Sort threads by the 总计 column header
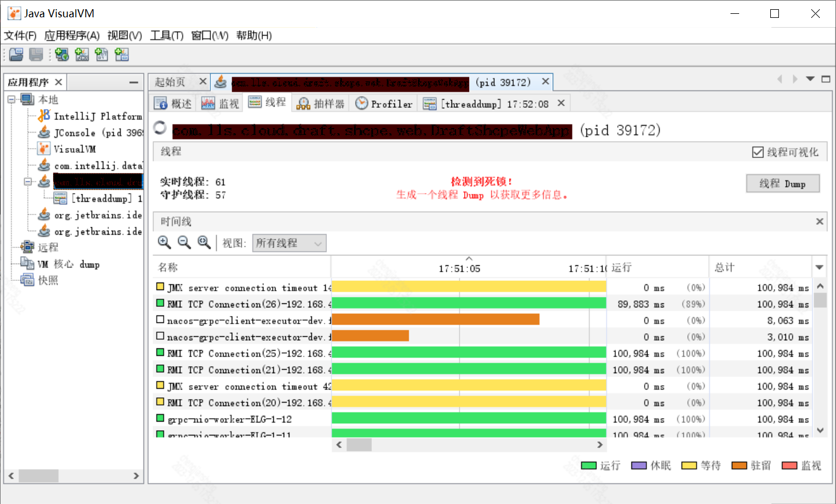The image size is (836, 504). tap(760, 268)
